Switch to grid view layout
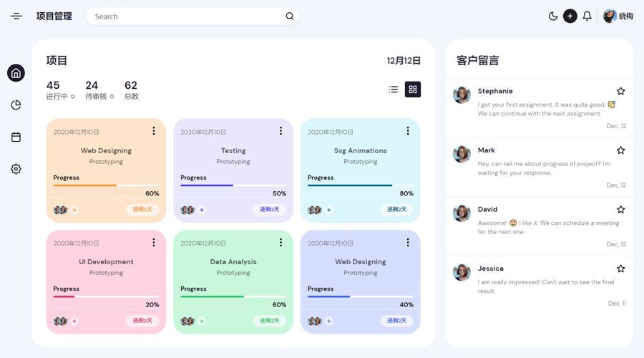 [413, 89]
